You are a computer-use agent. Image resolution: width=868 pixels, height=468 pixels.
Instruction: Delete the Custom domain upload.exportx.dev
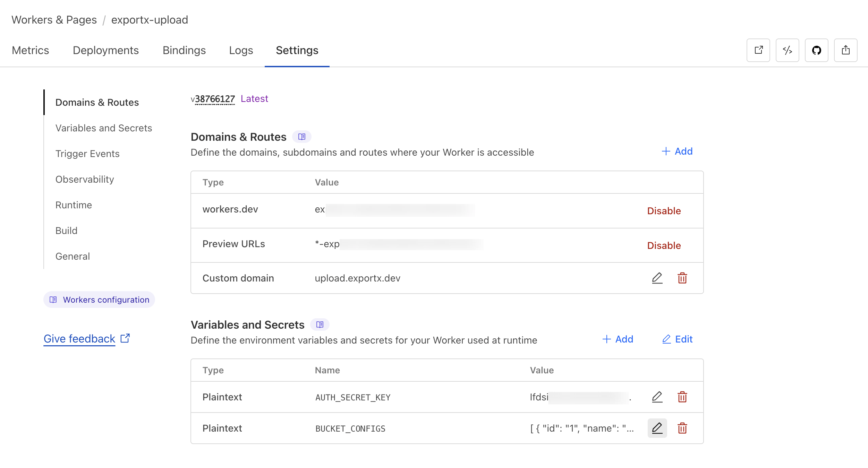tap(682, 278)
